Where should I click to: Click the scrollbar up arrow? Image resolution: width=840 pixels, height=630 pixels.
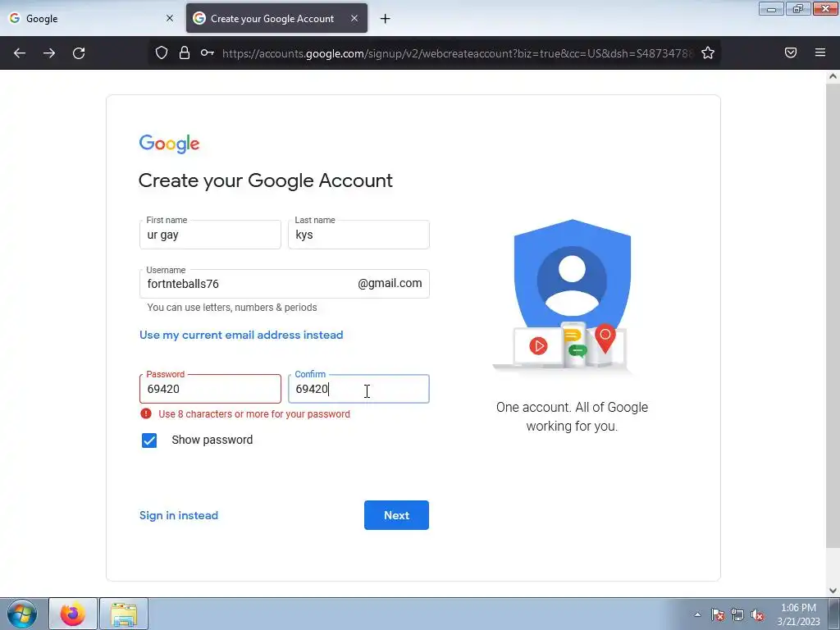click(833, 76)
